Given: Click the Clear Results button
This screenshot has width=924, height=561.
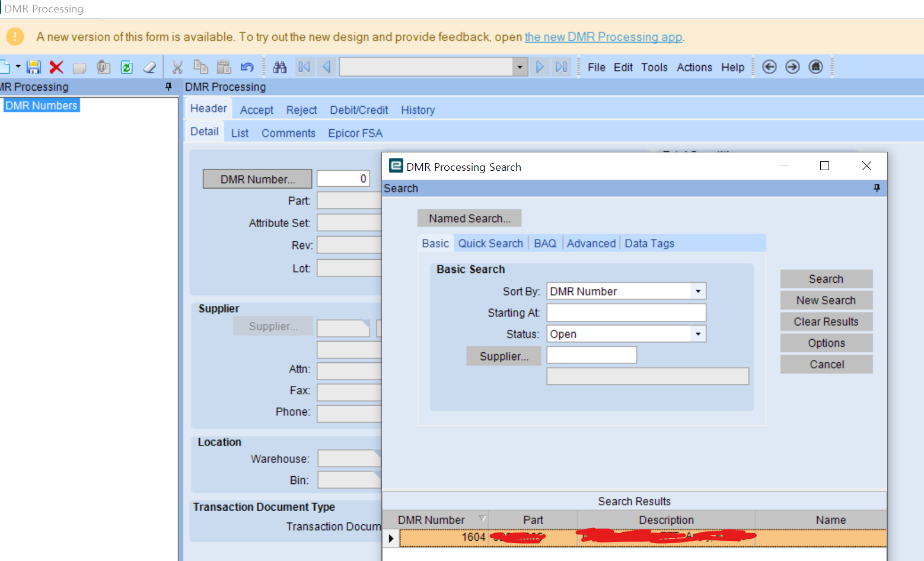Looking at the screenshot, I should 826,321.
